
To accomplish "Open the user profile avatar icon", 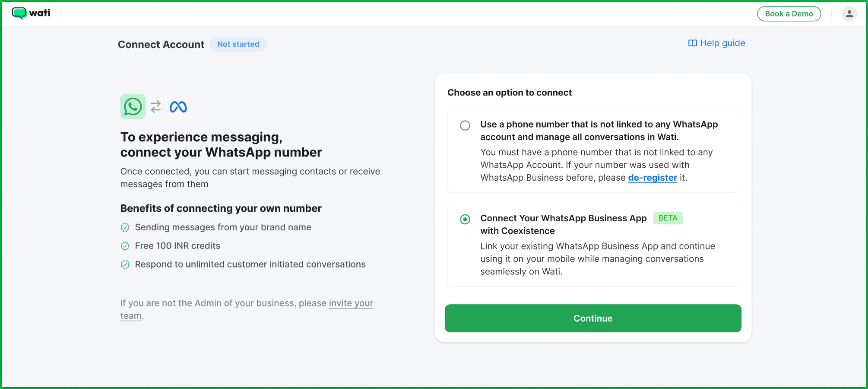I will pyautogui.click(x=849, y=14).
